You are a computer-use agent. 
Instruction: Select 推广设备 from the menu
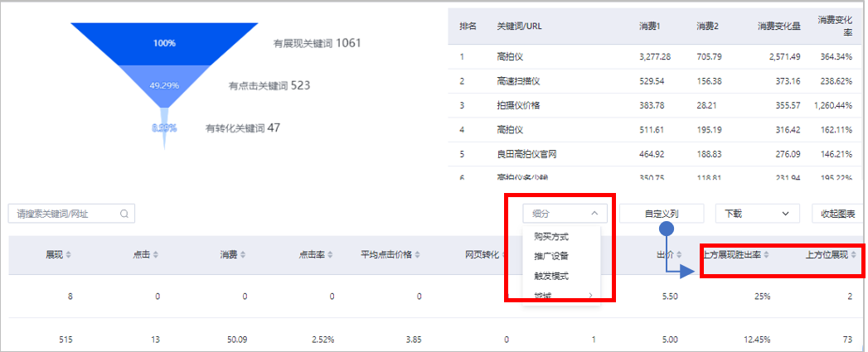point(551,256)
